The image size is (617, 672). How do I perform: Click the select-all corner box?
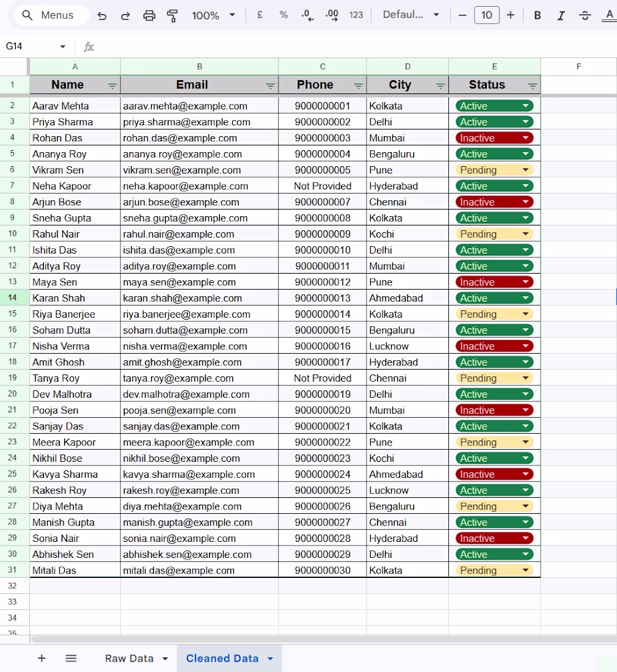pyautogui.click(x=14, y=67)
